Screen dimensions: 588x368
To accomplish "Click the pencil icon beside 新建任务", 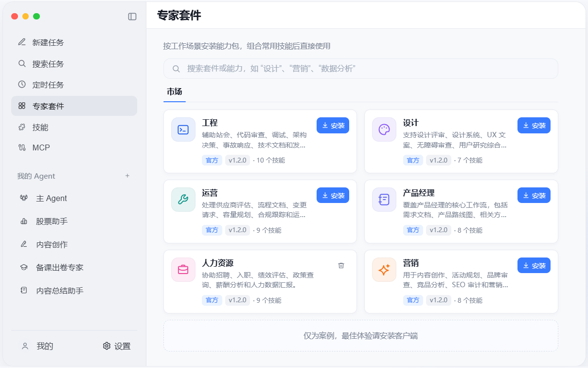I will (22, 42).
